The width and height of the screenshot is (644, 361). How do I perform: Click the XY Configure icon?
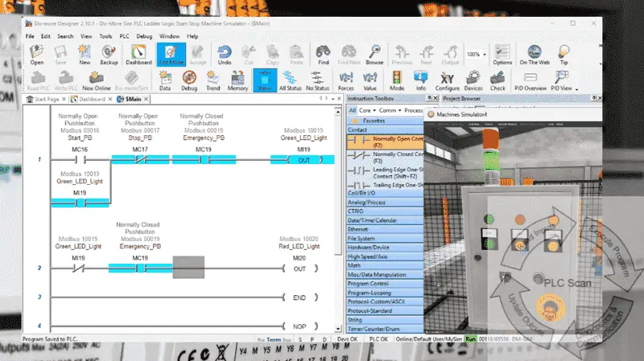pos(448,80)
